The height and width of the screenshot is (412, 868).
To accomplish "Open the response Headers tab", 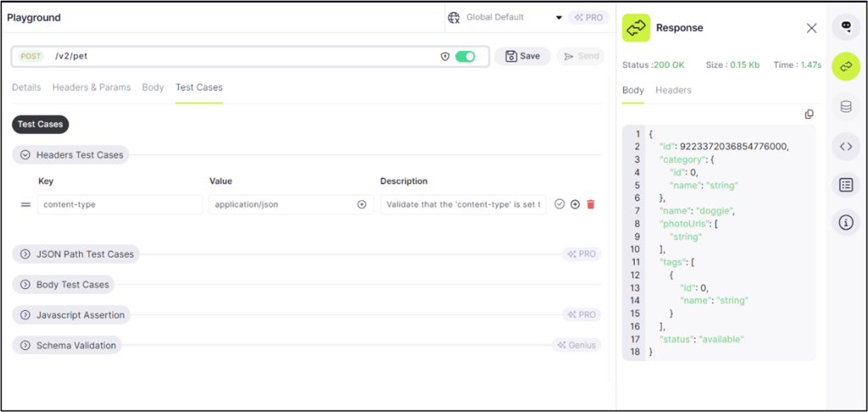I will pyautogui.click(x=673, y=90).
